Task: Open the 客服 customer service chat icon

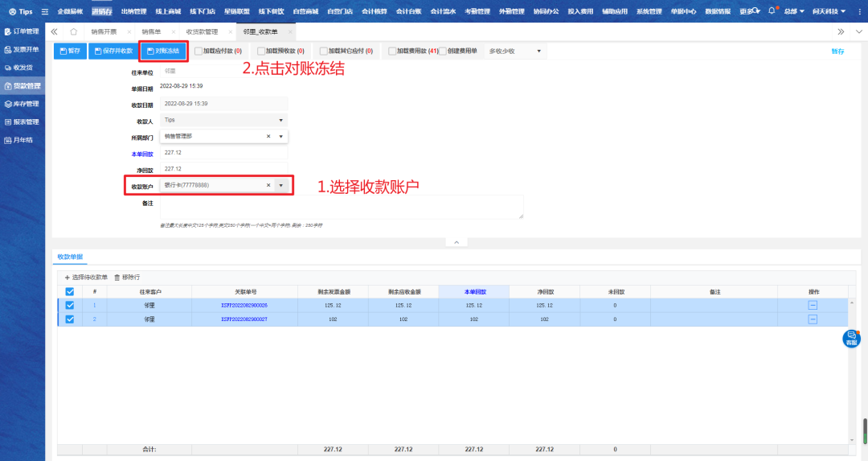Action: pyautogui.click(x=851, y=339)
